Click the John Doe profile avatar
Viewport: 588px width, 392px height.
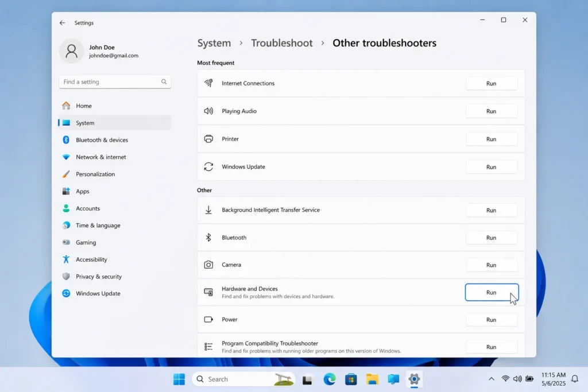pos(71,51)
